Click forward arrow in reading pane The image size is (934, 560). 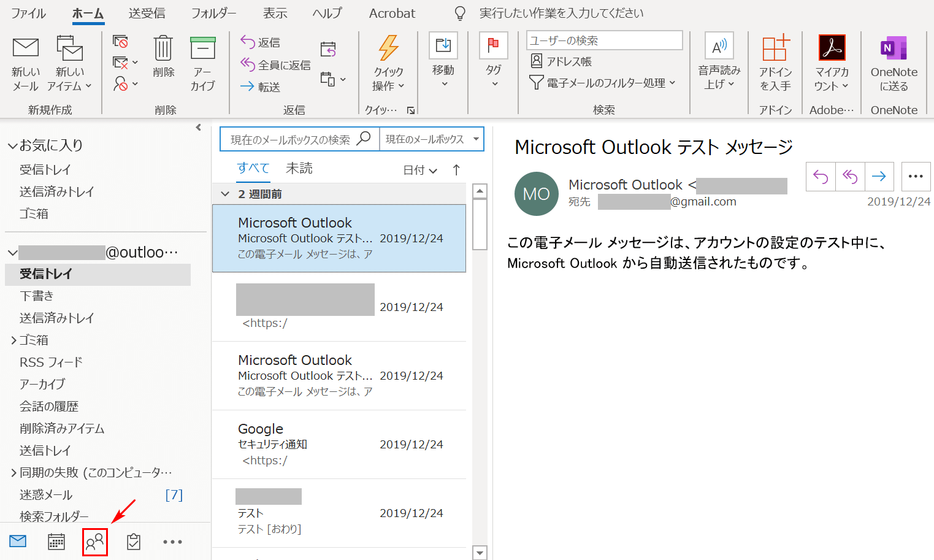[x=879, y=177]
